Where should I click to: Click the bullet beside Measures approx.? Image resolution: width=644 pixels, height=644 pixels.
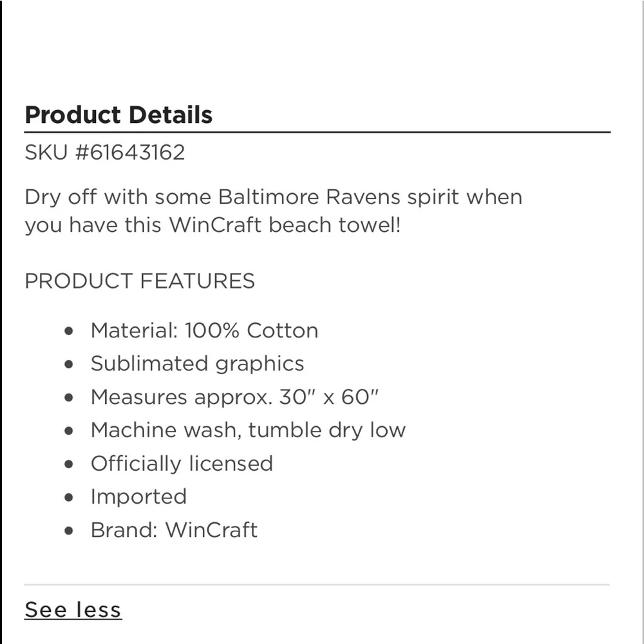(70, 397)
